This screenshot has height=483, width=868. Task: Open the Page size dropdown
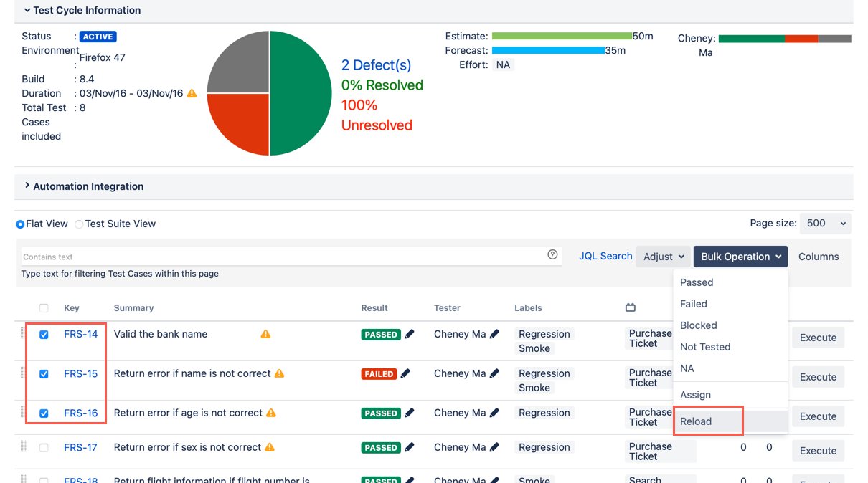(825, 224)
